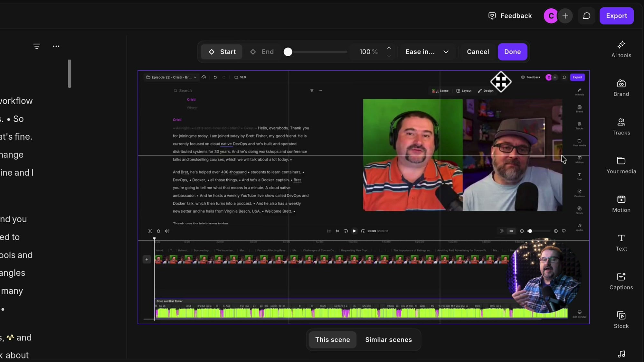Click the move handle on the canvas
The width and height of the screenshot is (644, 362).
501,82
